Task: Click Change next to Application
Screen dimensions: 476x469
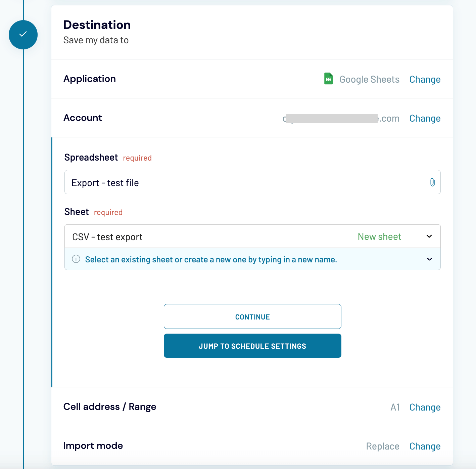Action: pos(425,79)
